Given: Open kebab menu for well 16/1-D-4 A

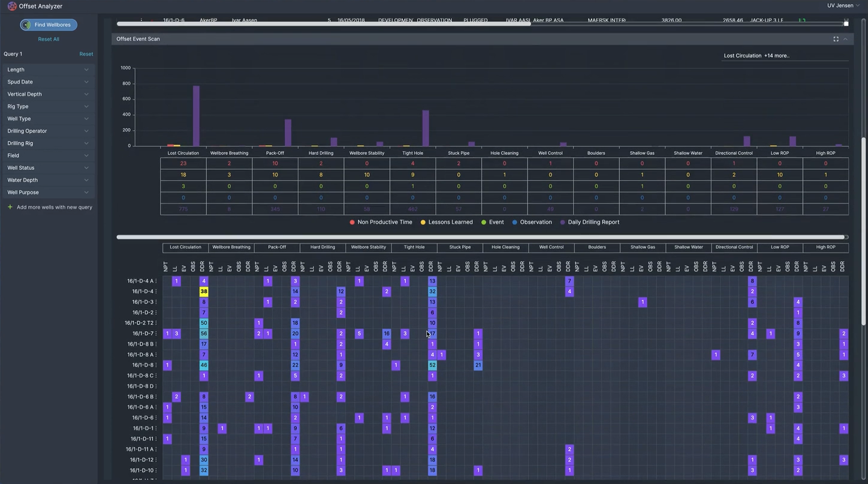Looking at the screenshot, I should 156,281.
